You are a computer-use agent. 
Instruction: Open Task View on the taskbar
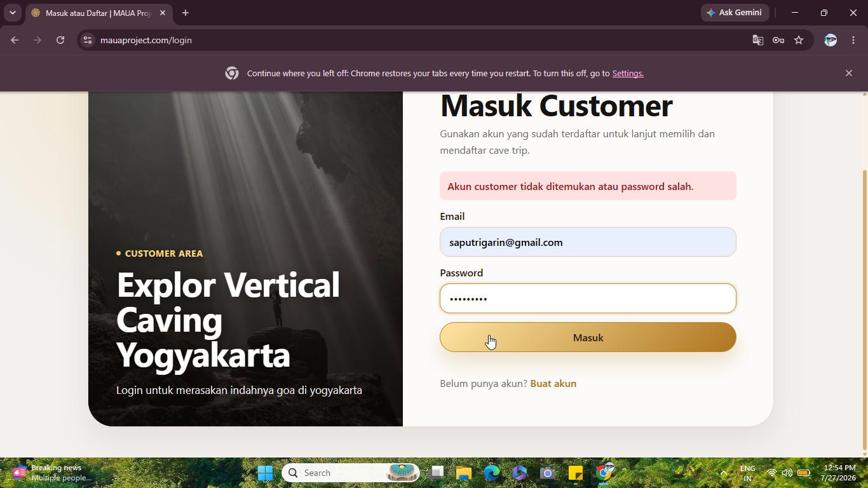(437, 473)
